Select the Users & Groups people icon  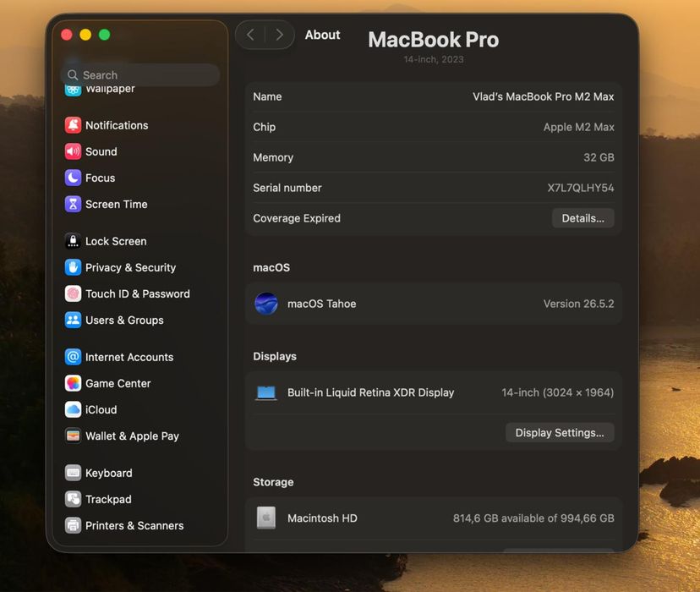point(73,321)
